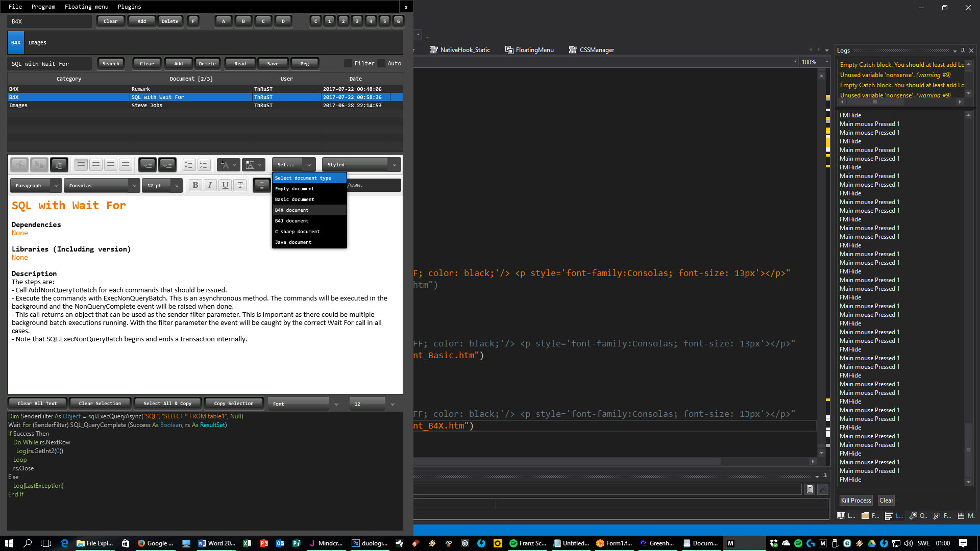Expand the Styled dropdown
Image resolution: width=980 pixels, height=551 pixels.
[x=394, y=165]
